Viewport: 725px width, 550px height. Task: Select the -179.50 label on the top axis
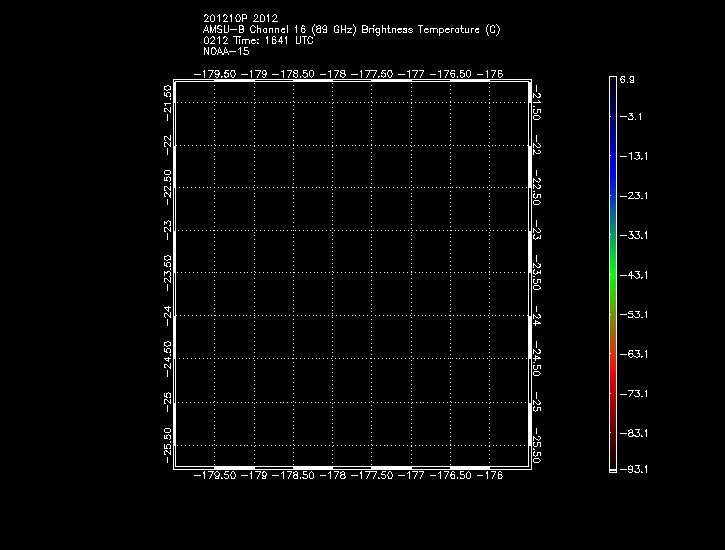(x=214, y=73)
